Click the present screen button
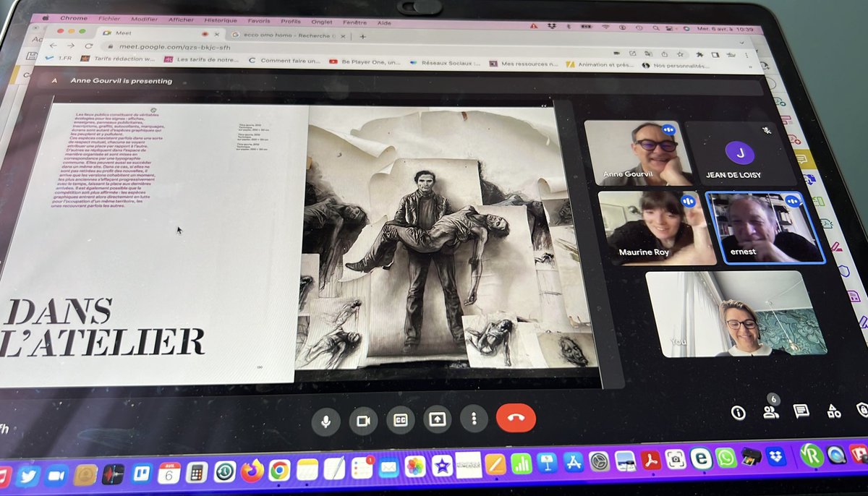 pos(437,419)
